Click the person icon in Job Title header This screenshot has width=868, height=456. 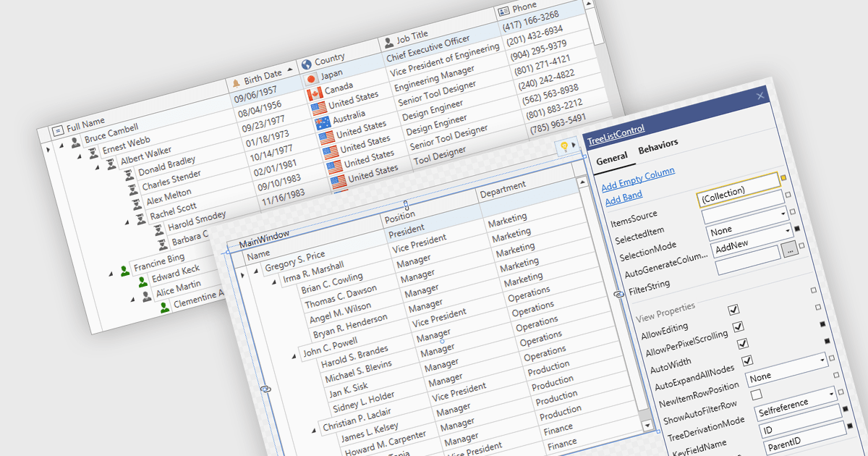[388, 41]
